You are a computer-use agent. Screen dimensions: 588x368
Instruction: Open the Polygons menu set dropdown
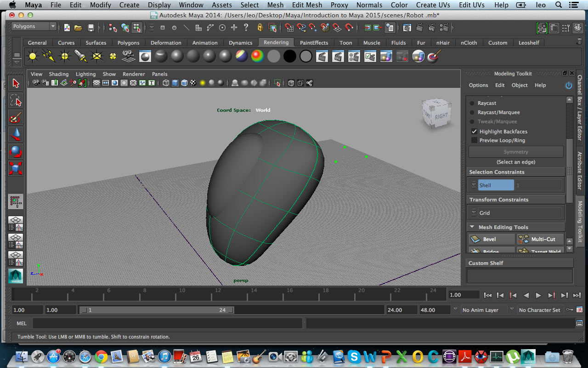click(x=34, y=27)
